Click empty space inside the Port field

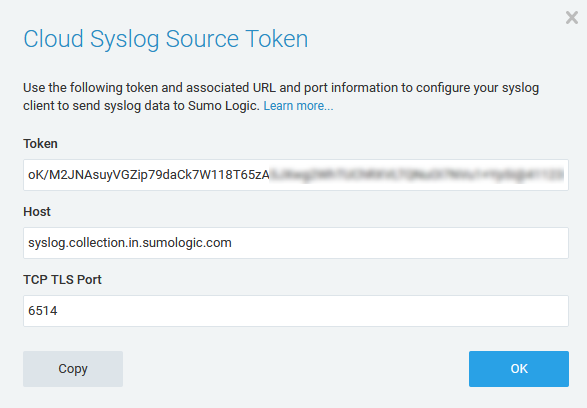[x=311, y=311]
